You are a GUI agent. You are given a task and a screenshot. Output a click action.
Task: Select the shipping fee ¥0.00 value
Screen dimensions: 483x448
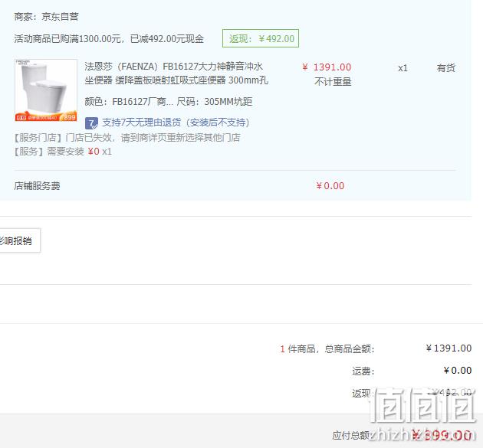(458, 371)
